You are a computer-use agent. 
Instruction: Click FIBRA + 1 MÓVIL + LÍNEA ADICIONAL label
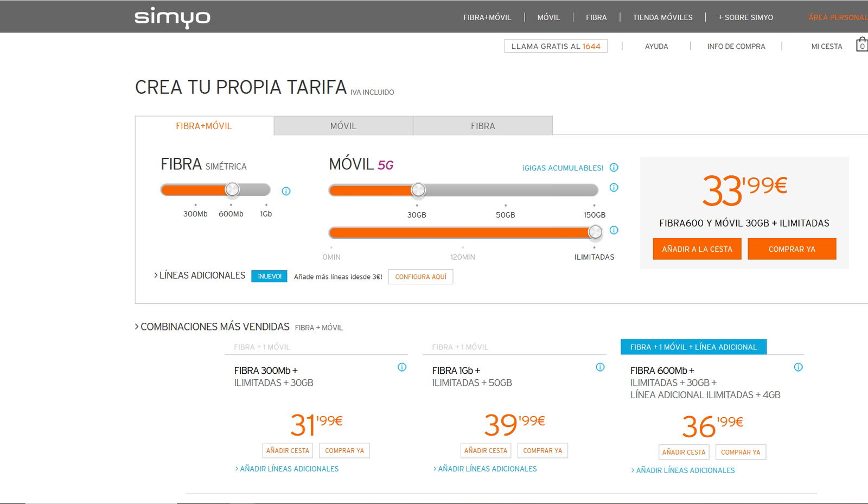[693, 347]
